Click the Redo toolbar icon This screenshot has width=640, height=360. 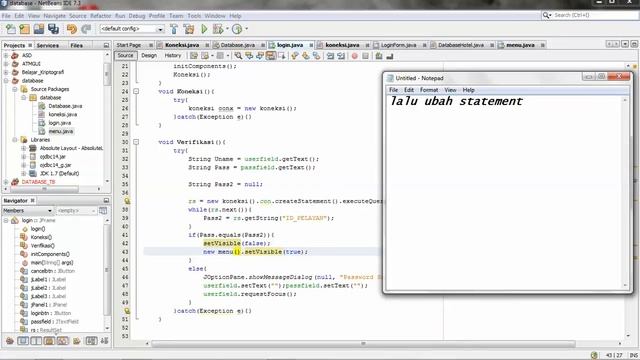pyautogui.click(x=86, y=29)
